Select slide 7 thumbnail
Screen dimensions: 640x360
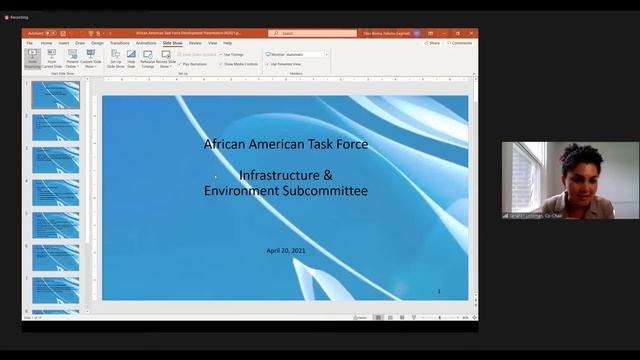(56, 290)
